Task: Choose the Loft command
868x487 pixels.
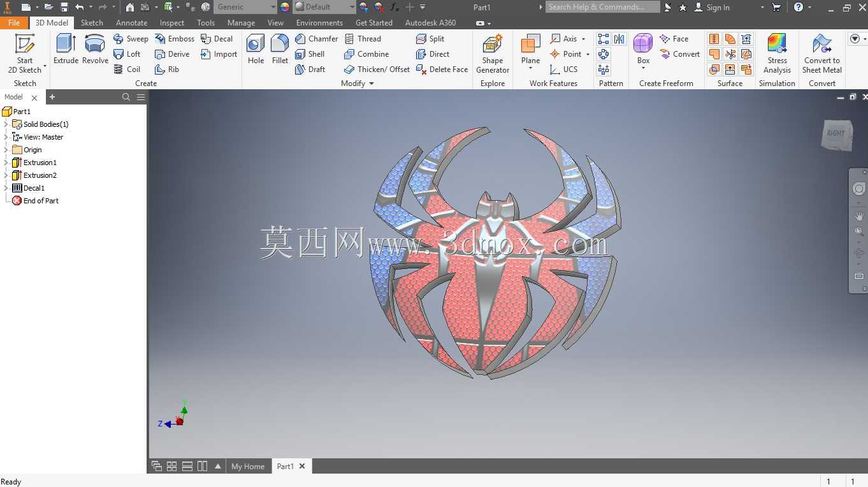Action: click(x=127, y=54)
